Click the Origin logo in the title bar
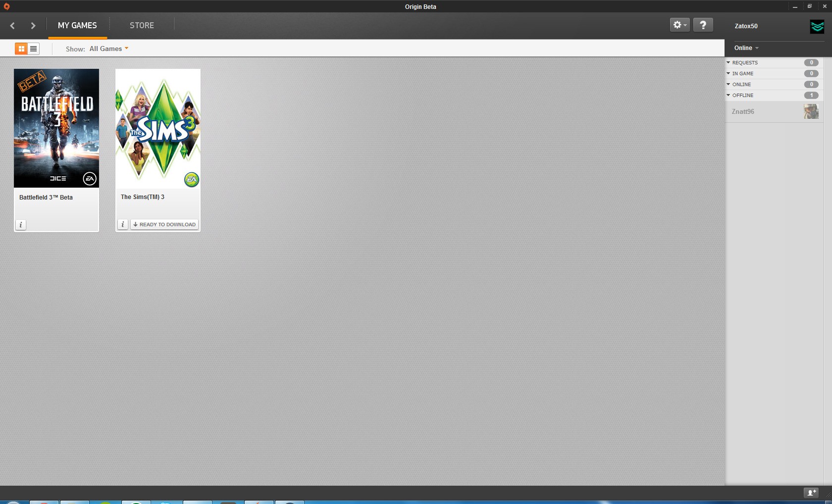 pyautogui.click(x=6, y=6)
